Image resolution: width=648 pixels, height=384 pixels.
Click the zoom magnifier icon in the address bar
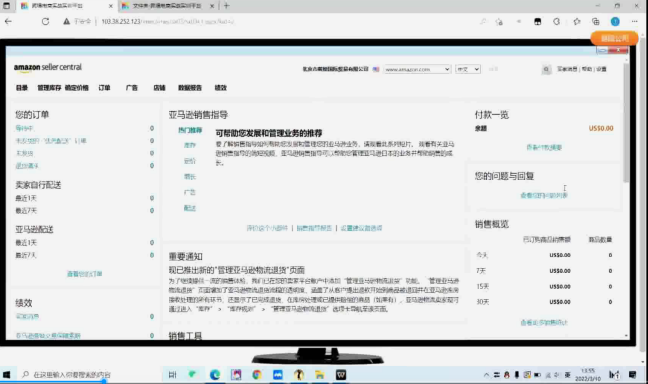pos(482,21)
